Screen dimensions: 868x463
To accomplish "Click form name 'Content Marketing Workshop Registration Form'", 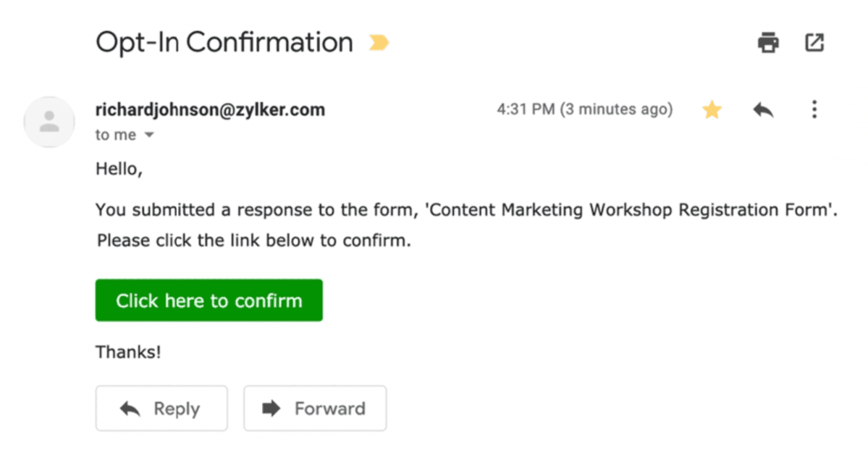I will tap(630, 210).
